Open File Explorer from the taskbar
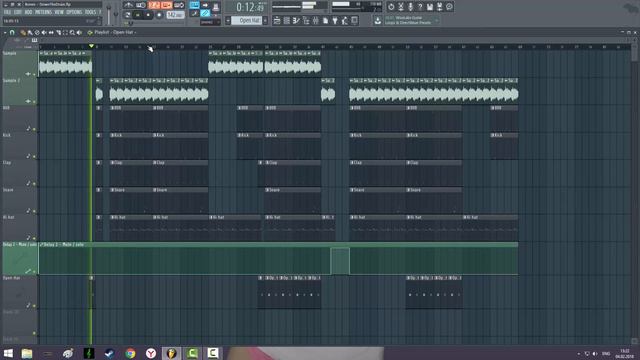This screenshot has height=360, width=640. coord(27,353)
